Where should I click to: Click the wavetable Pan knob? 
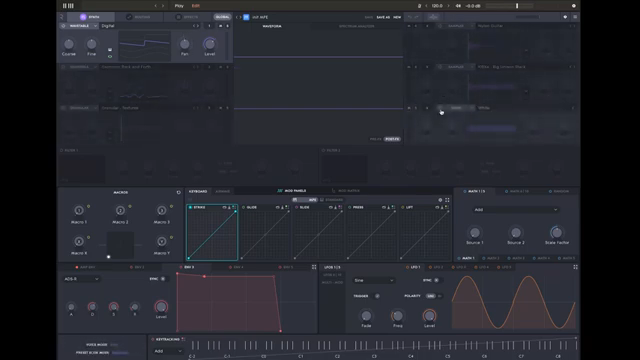coord(184,44)
